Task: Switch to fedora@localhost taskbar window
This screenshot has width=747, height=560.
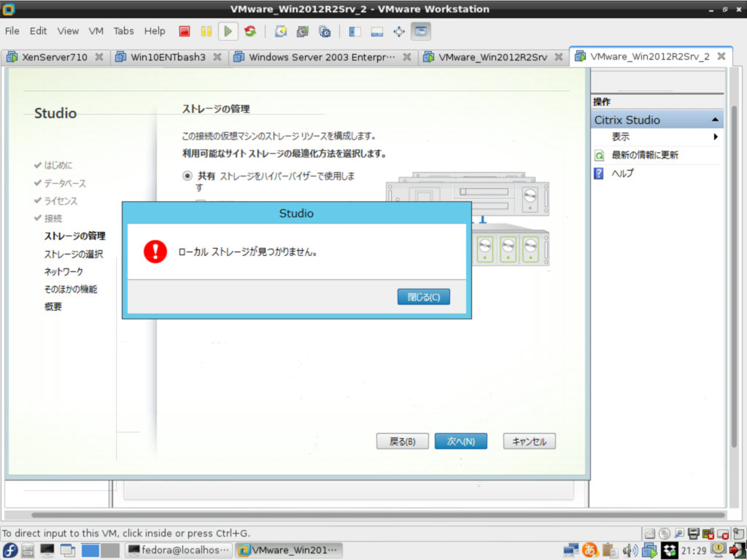Action: (x=179, y=551)
